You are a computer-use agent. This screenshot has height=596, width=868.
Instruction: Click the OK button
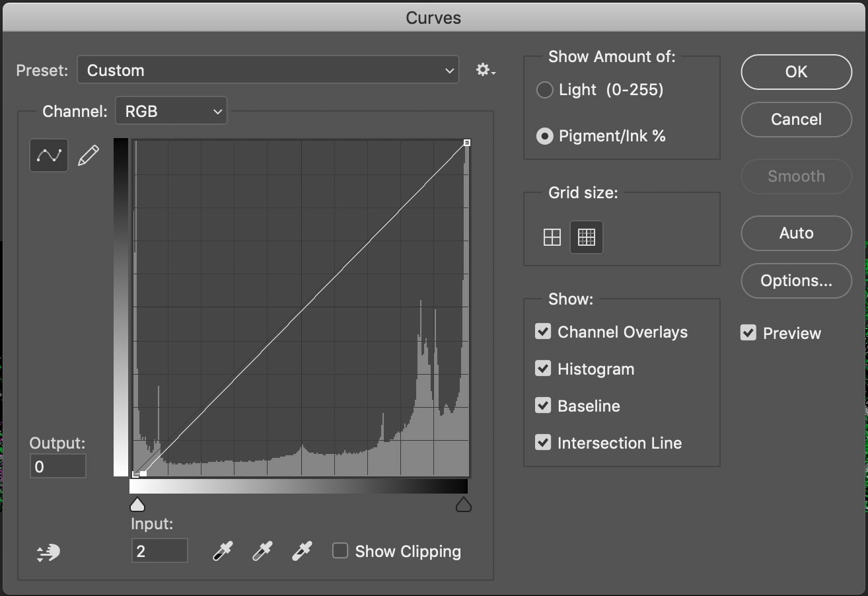796,72
